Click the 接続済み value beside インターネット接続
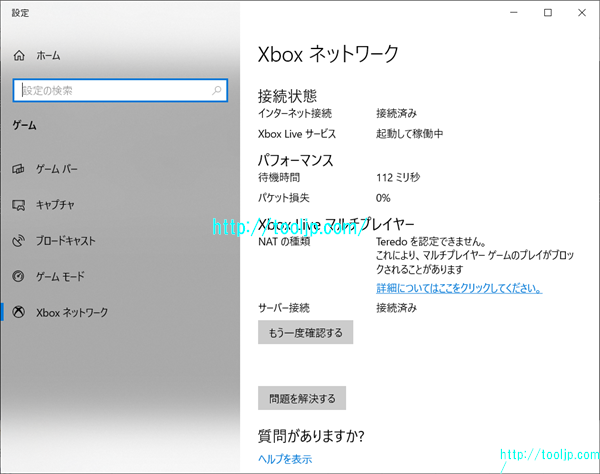Screen dimensions: 600x474 pyautogui.click(x=396, y=113)
